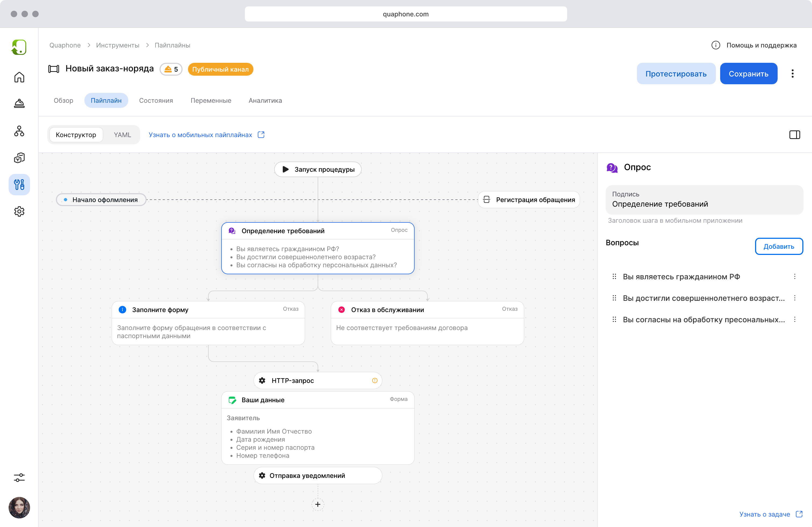812x527 pixels.
Task: Click the sliders icon in bottom sidebar
Action: [x=19, y=477]
